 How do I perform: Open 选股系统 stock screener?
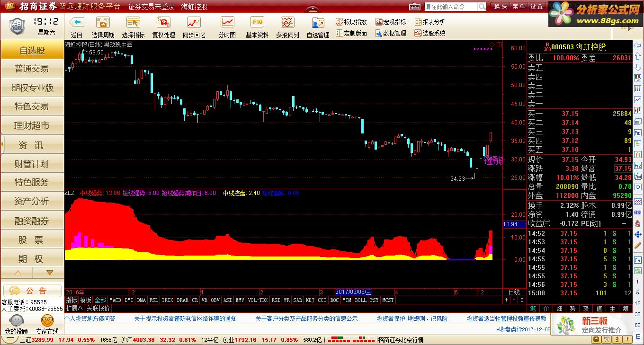pyautogui.click(x=430, y=33)
